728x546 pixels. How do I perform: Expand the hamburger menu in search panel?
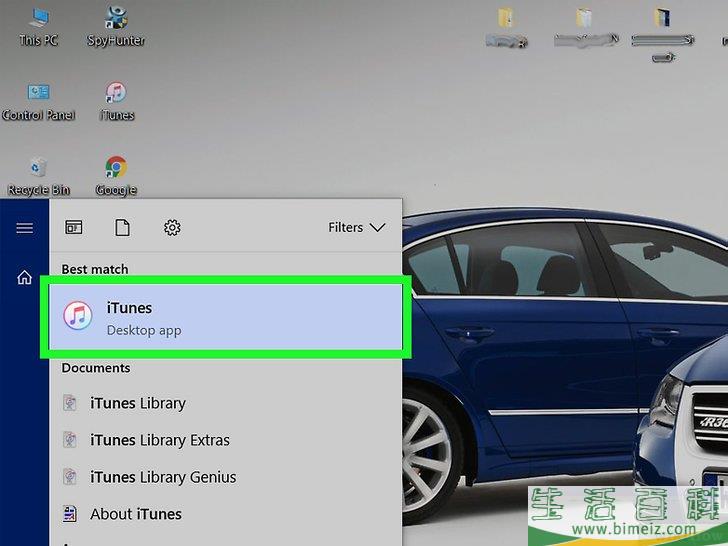(x=25, y=228)
